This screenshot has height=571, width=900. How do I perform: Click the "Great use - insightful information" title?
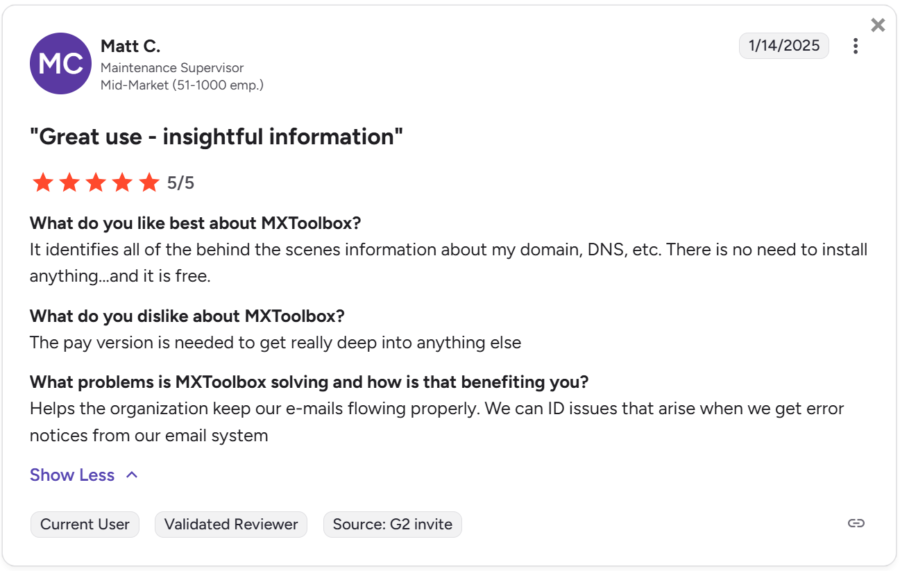point(216,137)
